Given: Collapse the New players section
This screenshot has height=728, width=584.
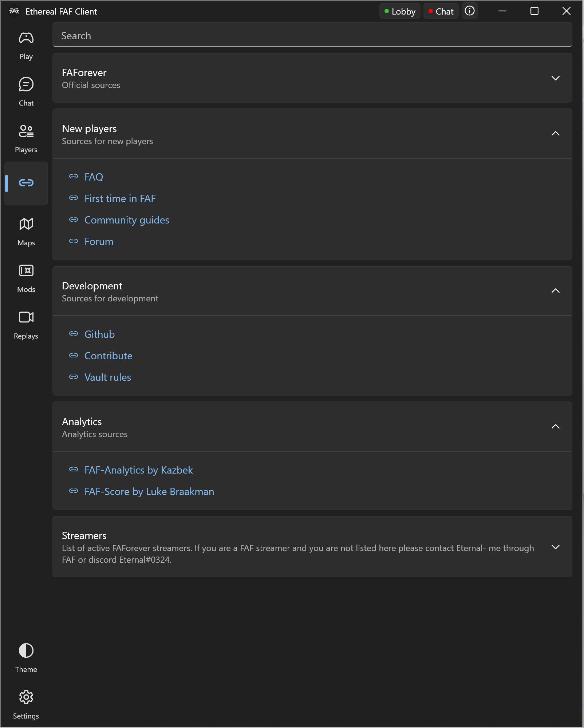Looking at the screenshot, I should coord(312,134).
